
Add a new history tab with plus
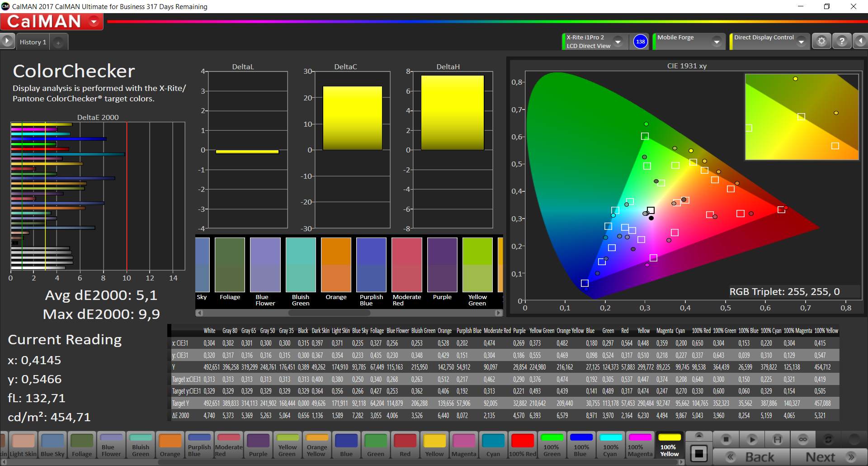click(x=58, y=43)
